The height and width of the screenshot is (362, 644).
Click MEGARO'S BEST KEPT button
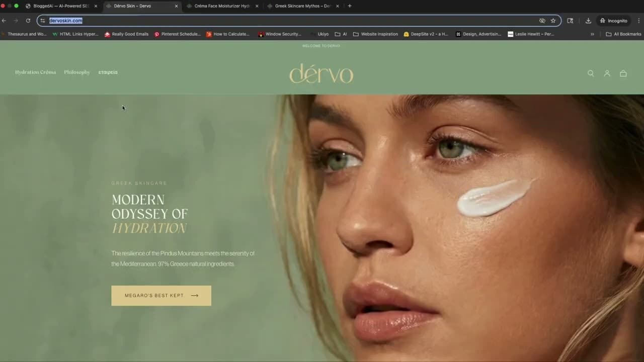click(161, 295)
